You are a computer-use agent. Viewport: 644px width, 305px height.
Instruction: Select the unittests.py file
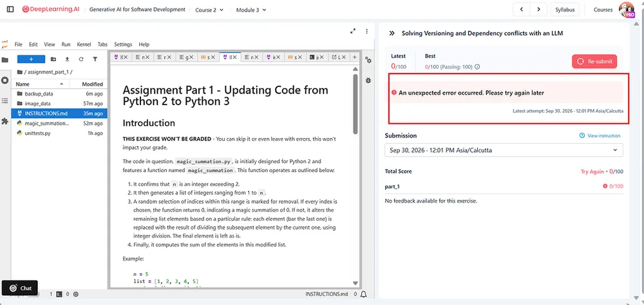pyautogui.click(x=59, y=133)
